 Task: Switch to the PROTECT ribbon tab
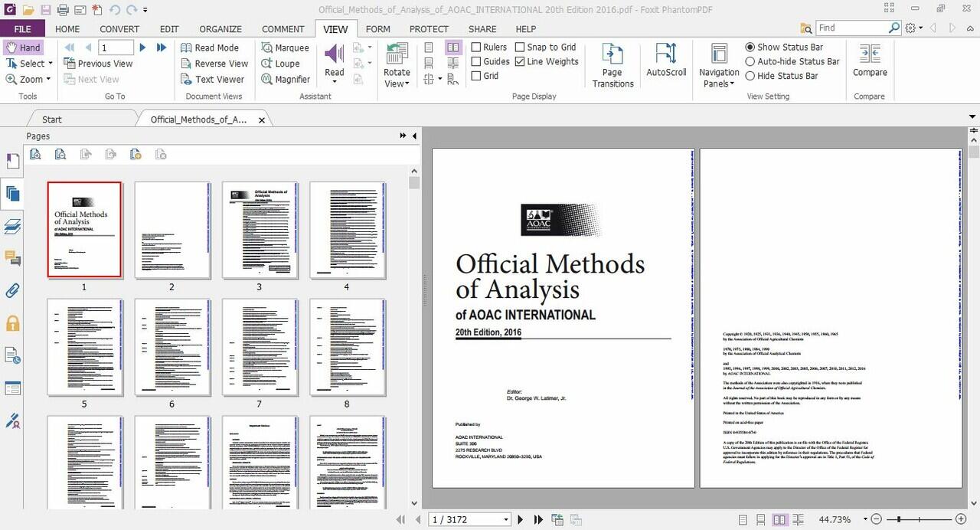pos(429,29)
